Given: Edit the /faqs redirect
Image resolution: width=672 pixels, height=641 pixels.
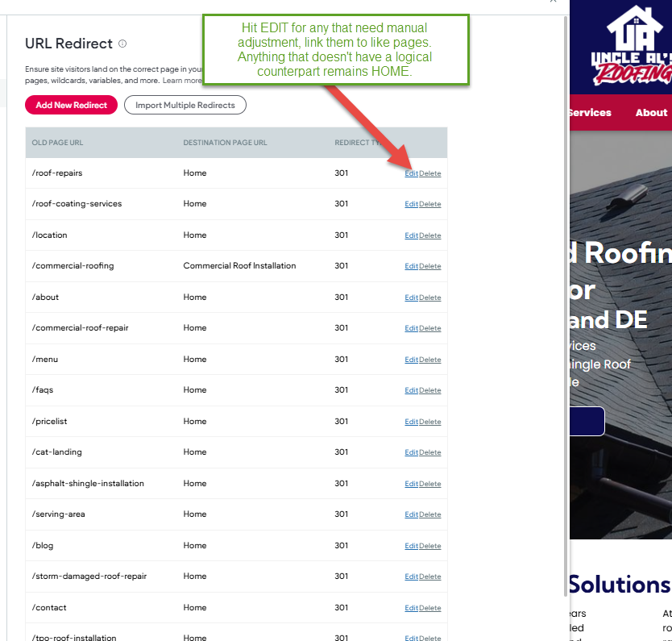Looking at the screenshot, I should point(411,390).
